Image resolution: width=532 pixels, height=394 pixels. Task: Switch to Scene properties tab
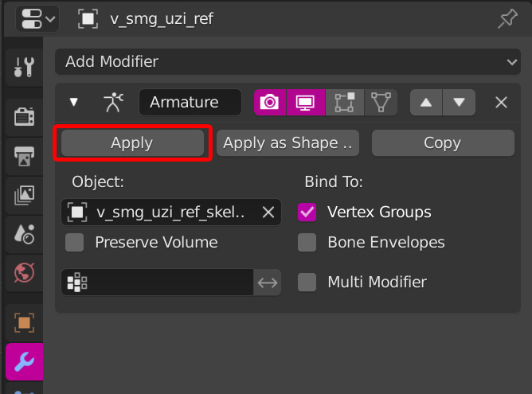(x=24, y=234)
